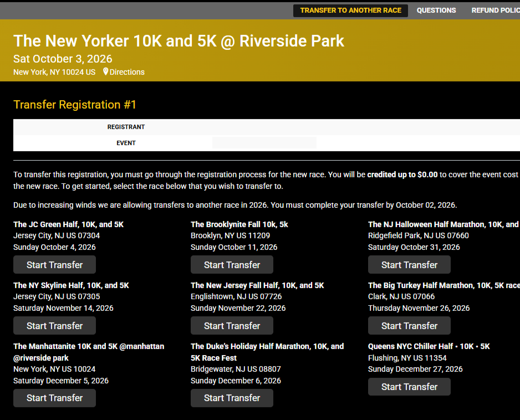Image resolution: width=520 pixels, height=420 pixels.
Task: Click 'The Manhattanite 10K and 5K' title
Action: pyautogui.click(x=89, y=352)
